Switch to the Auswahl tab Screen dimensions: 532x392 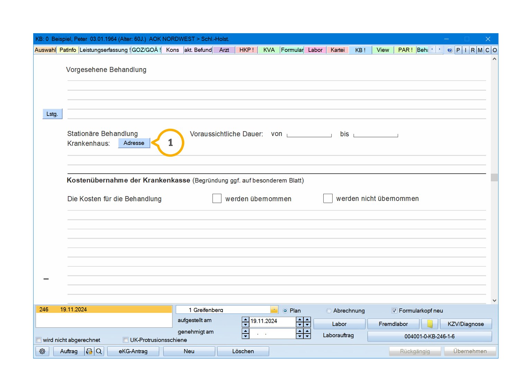click(x=45, y=50)
